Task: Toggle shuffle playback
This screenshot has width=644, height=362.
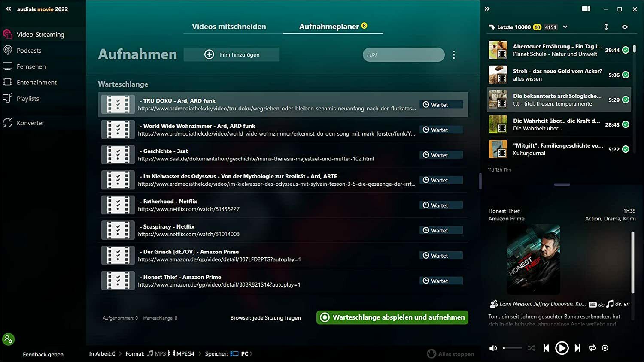Action: tap(532, 348)
